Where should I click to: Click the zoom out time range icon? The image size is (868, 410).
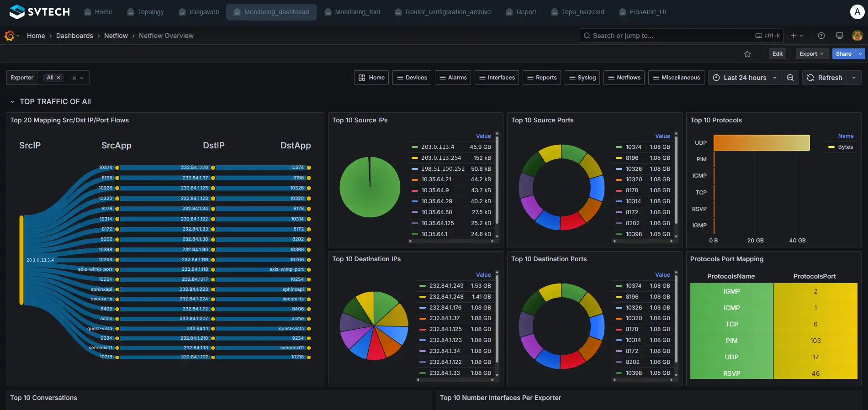(790, 78)
